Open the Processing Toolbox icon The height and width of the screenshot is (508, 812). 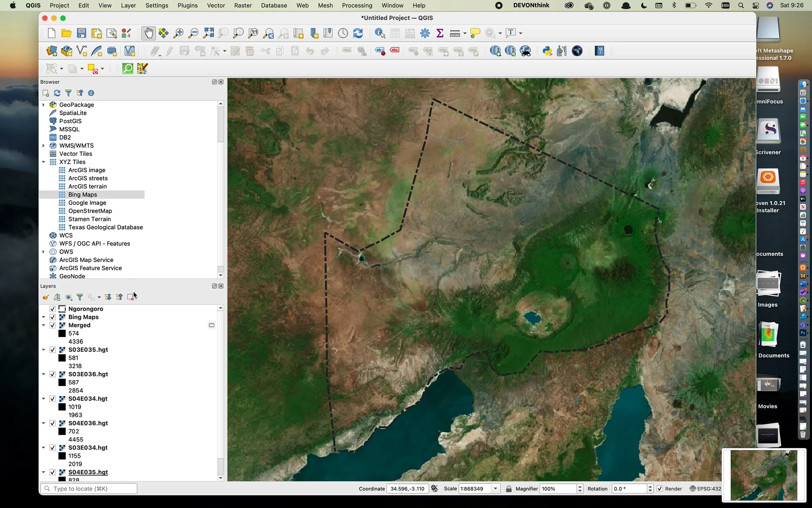[x=425, y=33]
